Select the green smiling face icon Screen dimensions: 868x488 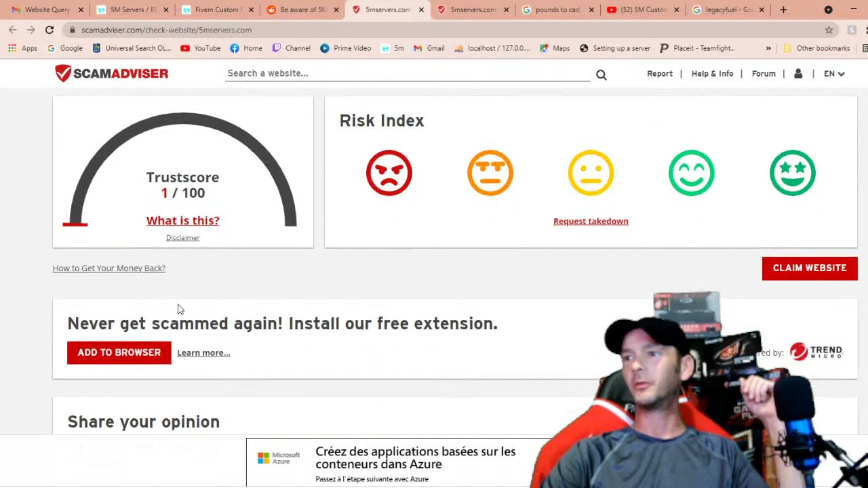(692, 173)
